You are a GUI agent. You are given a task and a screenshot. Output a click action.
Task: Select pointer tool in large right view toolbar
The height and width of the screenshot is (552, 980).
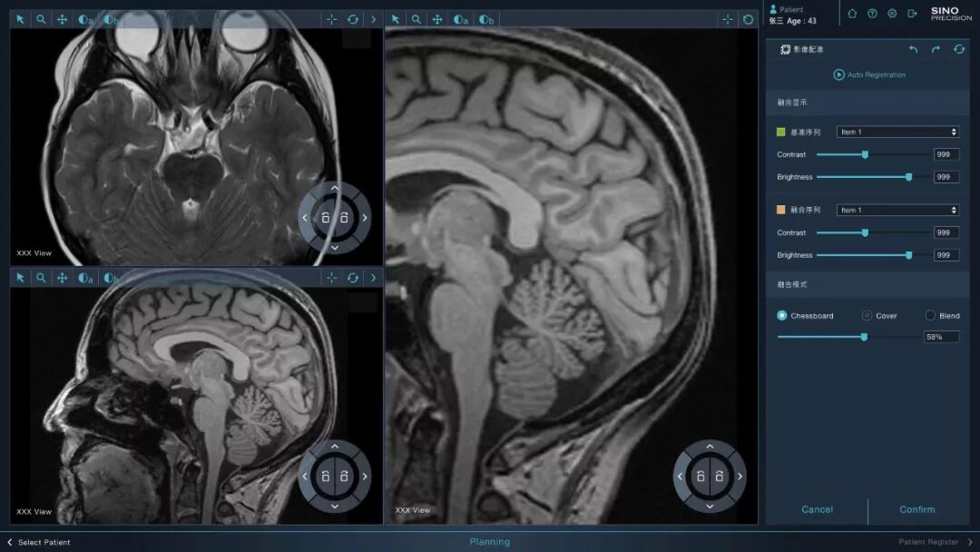[x=395, y=19]
